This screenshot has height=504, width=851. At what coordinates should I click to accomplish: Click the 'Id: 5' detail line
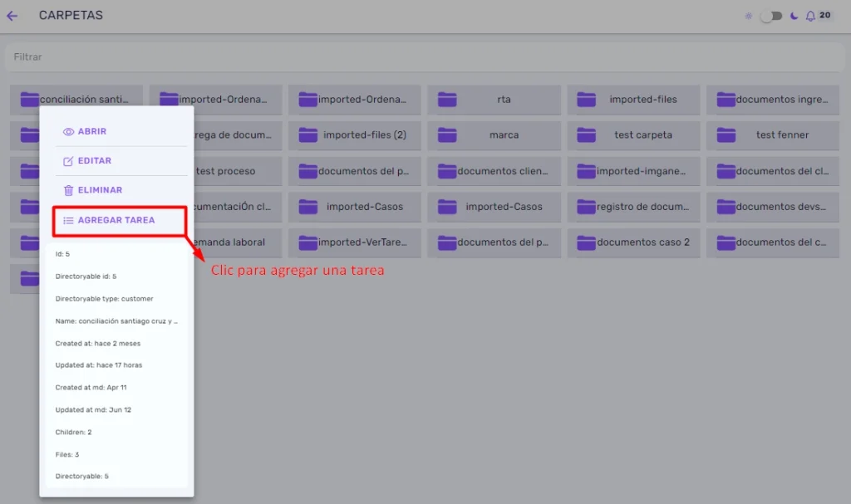point(62,254)
